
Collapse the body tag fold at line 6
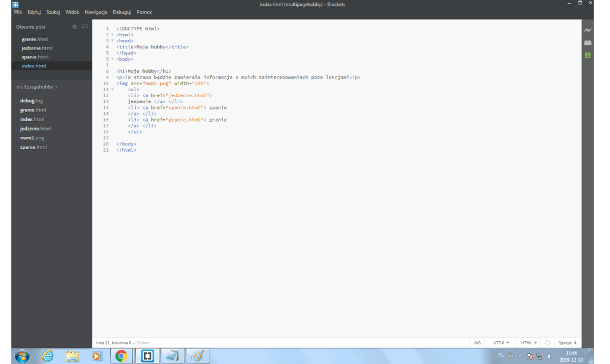[112, 59]
